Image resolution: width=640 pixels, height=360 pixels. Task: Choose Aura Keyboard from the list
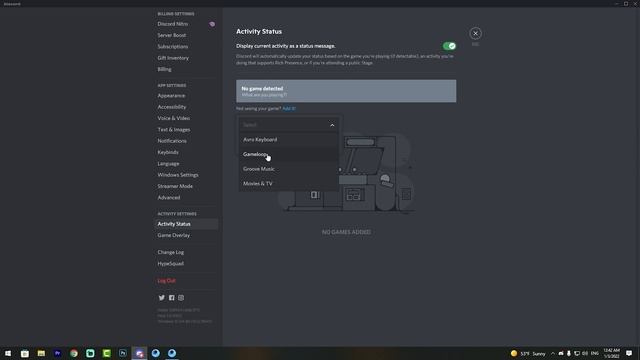[288, 140]
